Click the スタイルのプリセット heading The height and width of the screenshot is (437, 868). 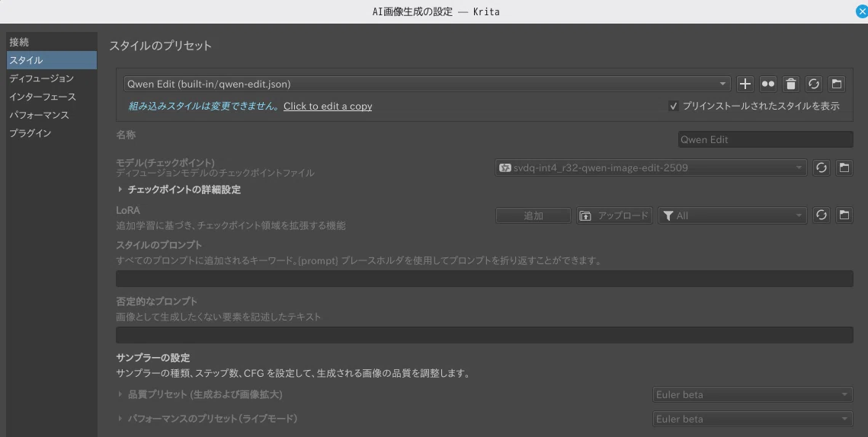click(x=161, y=46)
